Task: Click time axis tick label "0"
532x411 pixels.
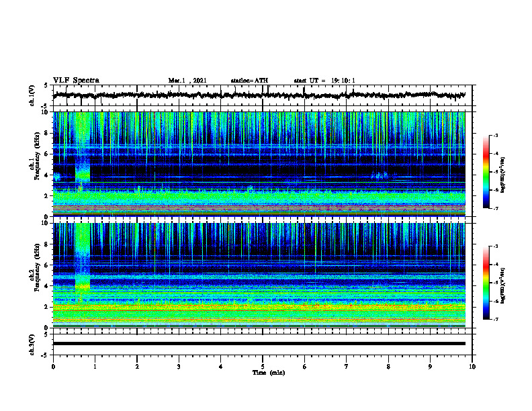Action: point(53,367)
